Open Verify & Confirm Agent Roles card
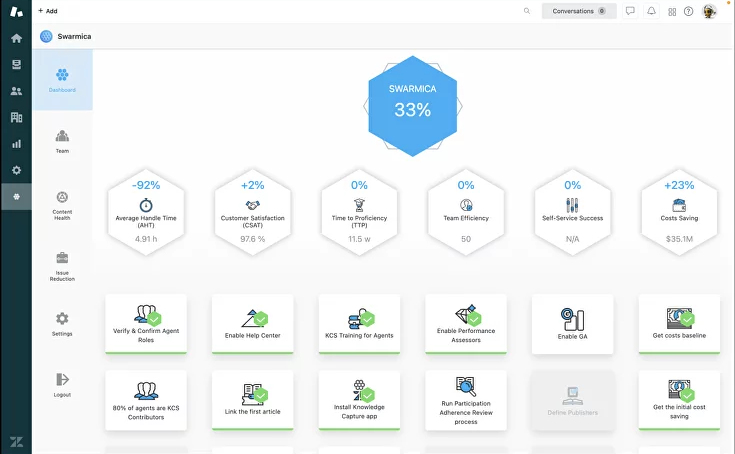Image resolution: width=735 pixels, height=454 pixels. (x=146, y=324)
